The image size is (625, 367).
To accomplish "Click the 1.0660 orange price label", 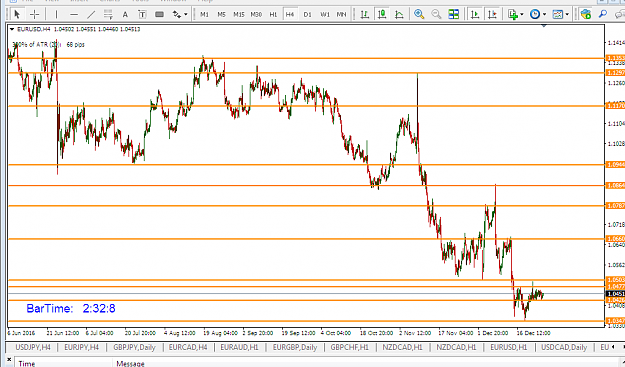I will click(x=615, y=239).
